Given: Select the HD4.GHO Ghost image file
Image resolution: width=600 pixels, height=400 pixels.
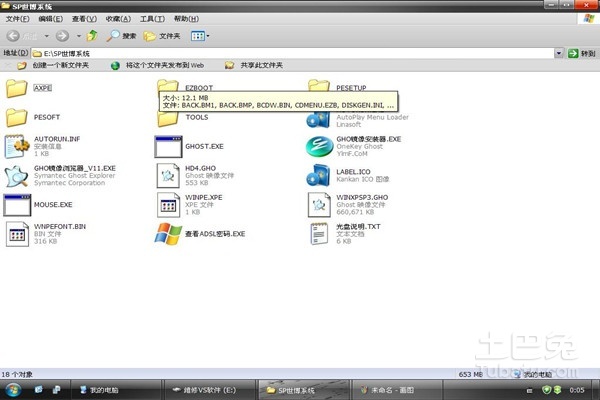Looking at the screenshot, I should (x=168, y=176).
